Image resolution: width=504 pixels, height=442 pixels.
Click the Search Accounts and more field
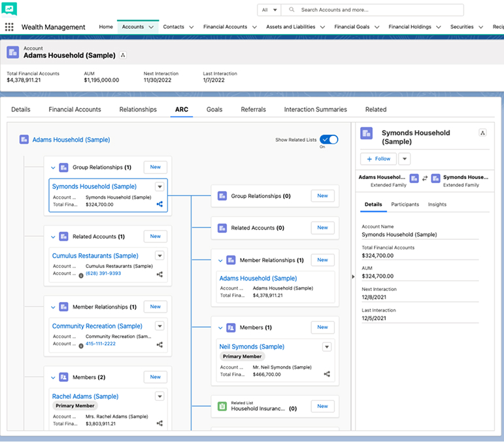pos(372,10)
